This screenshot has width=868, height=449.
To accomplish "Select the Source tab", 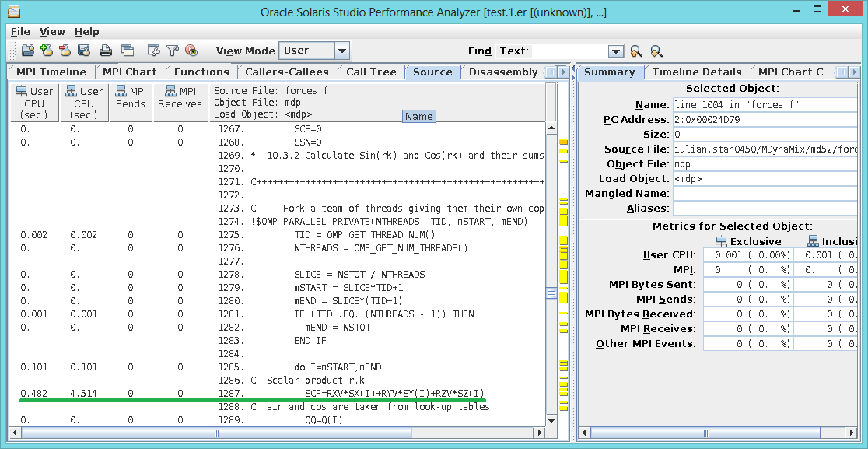I will tap(433, 72).
